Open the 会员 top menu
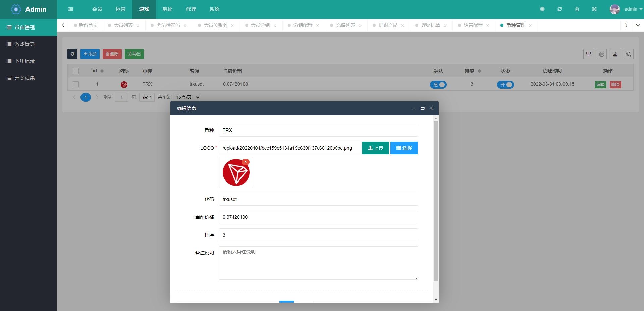644x311 pixels. 97,9
